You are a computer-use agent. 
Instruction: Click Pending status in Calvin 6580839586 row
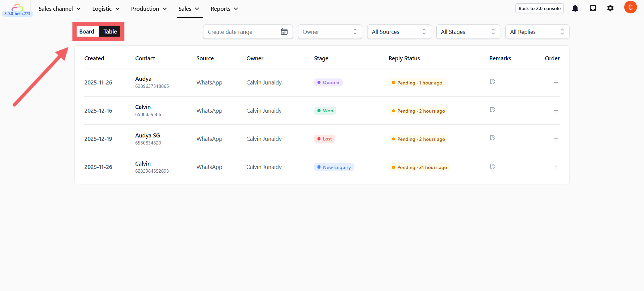418,111
